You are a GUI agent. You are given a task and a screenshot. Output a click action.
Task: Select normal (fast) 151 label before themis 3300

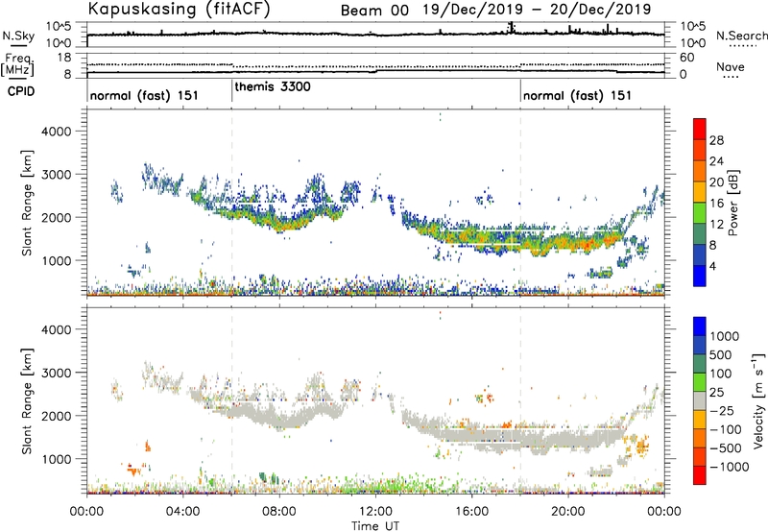(x=145, y=95)
